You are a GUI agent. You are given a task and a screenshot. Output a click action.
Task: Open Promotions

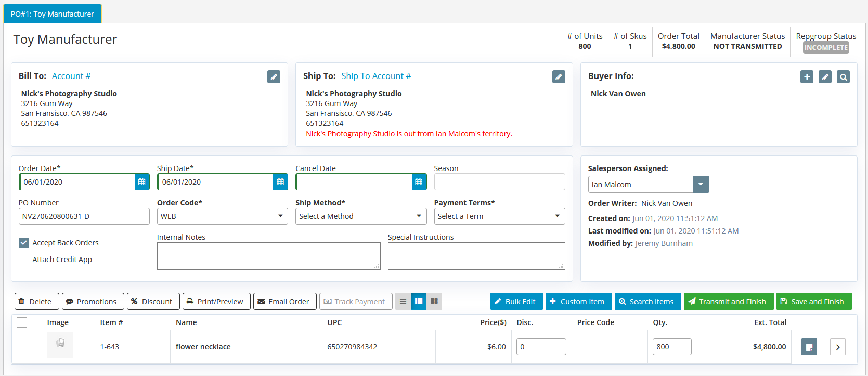tap(93, 302)
